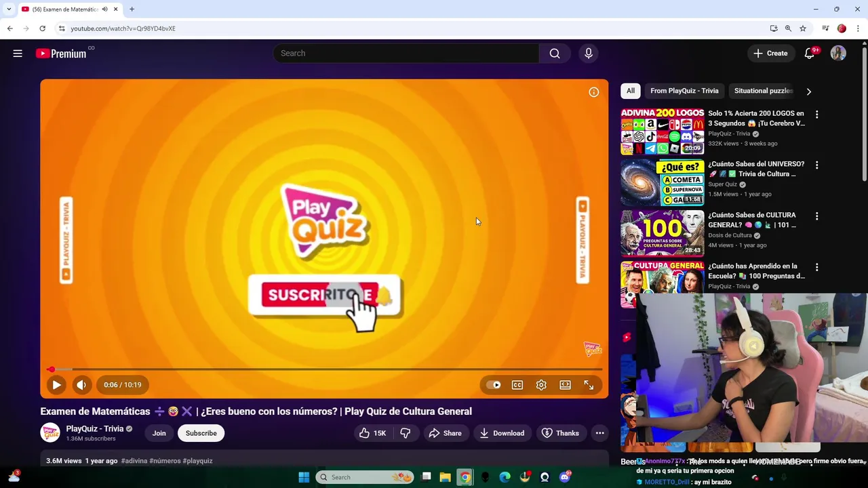Image resolution: width=868 pixels, height=488 pixels.
Task: Send Thanks to the creator
Action: click(x=560, y=433)
